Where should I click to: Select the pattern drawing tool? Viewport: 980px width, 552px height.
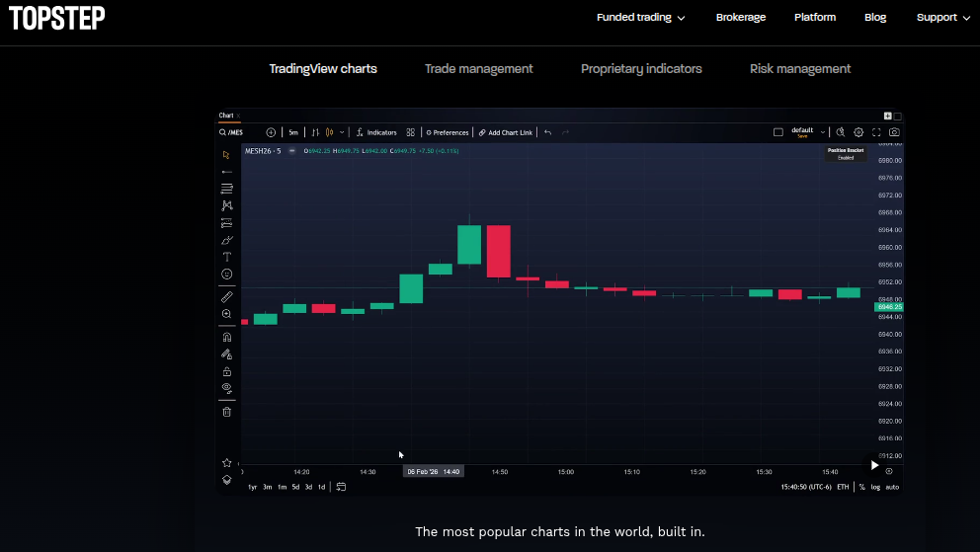pos(227,205)
